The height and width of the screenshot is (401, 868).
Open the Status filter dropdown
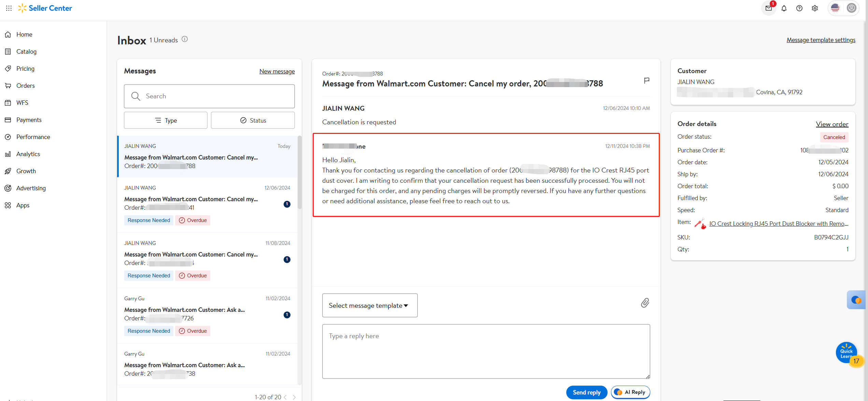tap(253, 120)
